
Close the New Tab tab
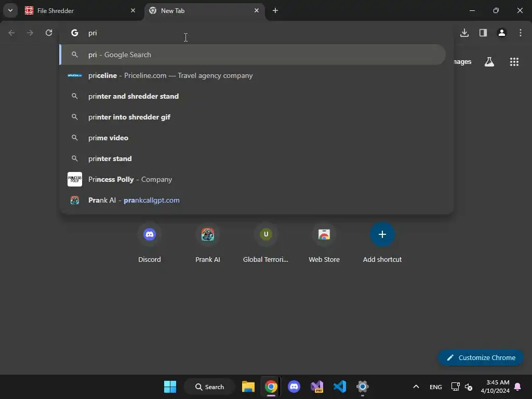pyautogui.click(x=257, y=10)
